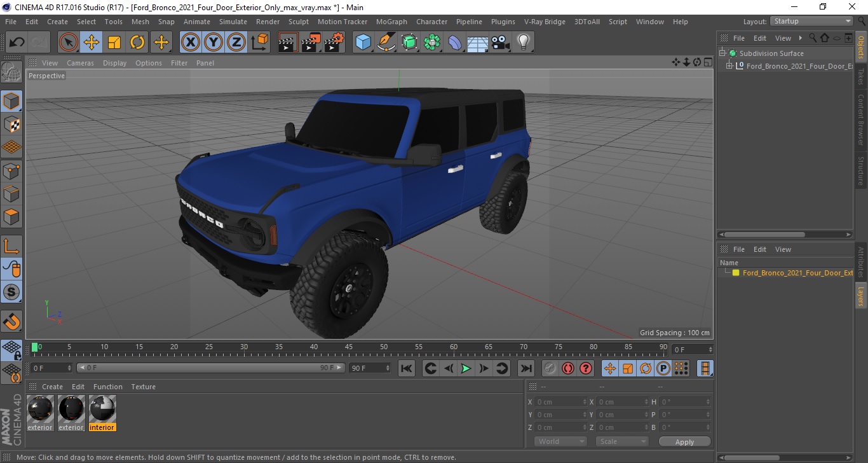Screen dimensions: 868x463
Task: Switch to Edges mode
Action: click(x=11, y=194)
